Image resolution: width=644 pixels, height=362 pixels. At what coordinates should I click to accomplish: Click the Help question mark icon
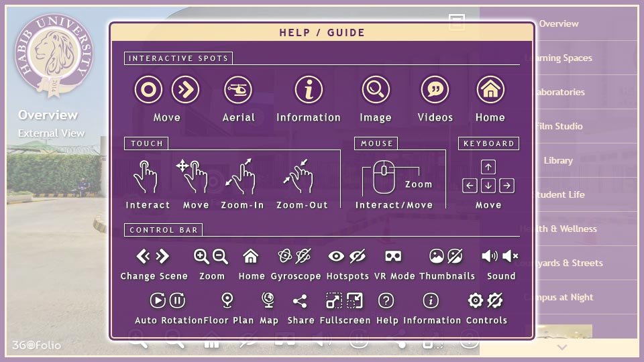click(386, 300)
